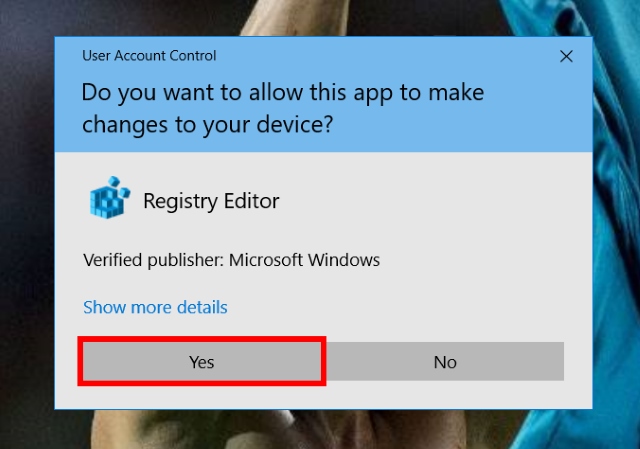Decline by clicking the No button
Viewport: 640px width, 449px height.
click(x=445, y=362)
